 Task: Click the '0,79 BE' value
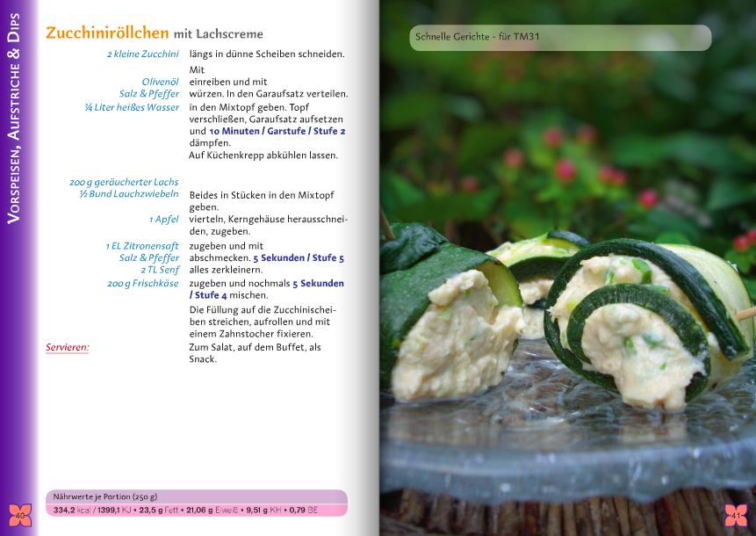click(303, 510)
